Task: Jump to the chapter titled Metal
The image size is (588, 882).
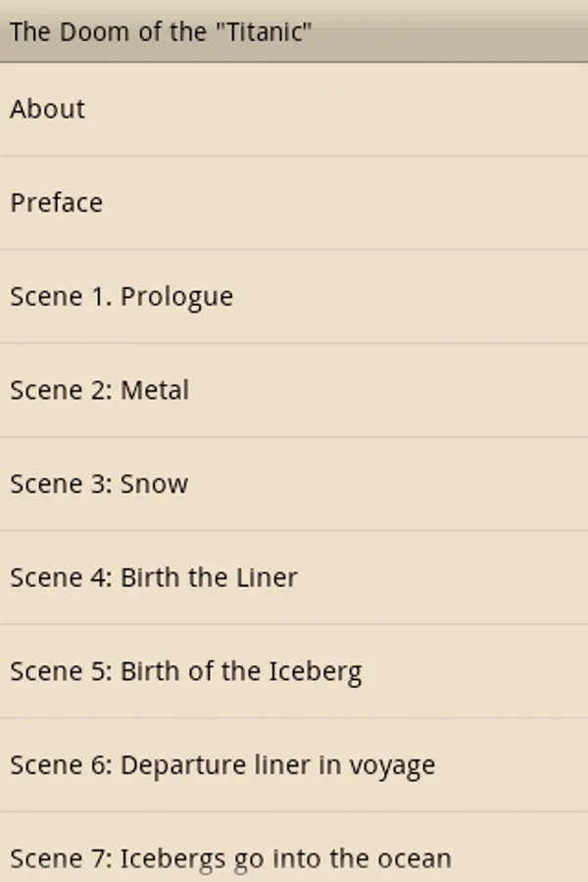Action: point(155,390)
